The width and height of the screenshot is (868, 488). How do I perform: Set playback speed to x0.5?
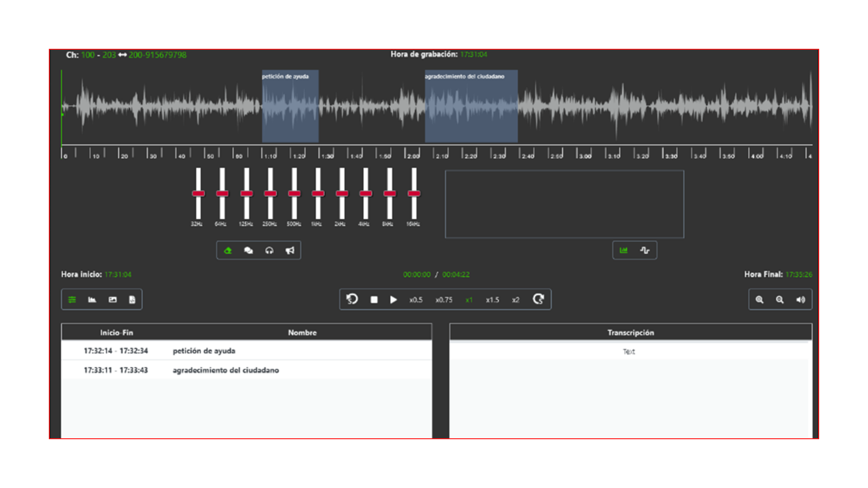pyautogui.click(x=416, y=300)
